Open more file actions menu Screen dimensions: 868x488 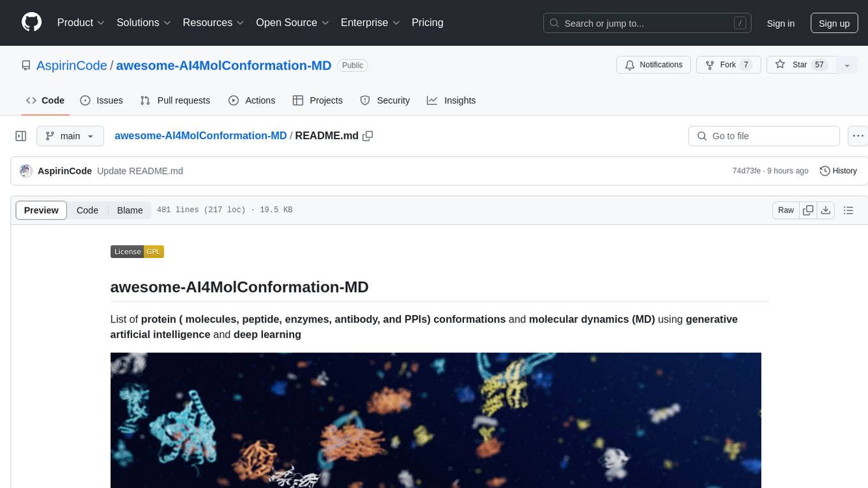click(x=858, y=136)
